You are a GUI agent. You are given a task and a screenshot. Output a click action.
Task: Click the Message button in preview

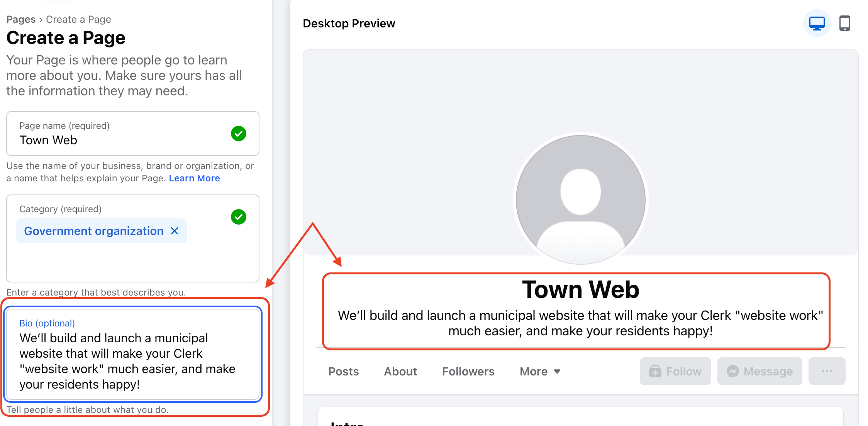[x=759, y=371]
